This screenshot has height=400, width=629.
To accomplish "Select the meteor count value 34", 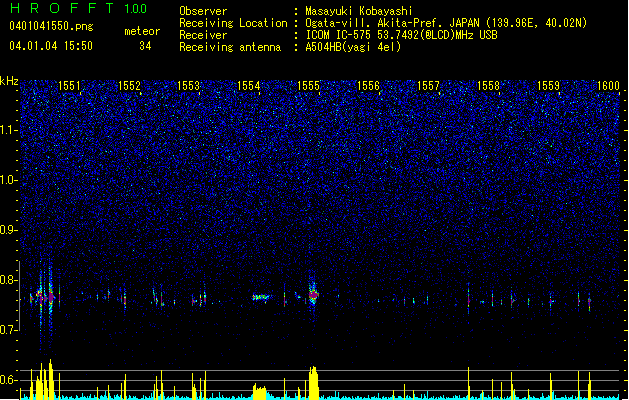I will point(145,46).
